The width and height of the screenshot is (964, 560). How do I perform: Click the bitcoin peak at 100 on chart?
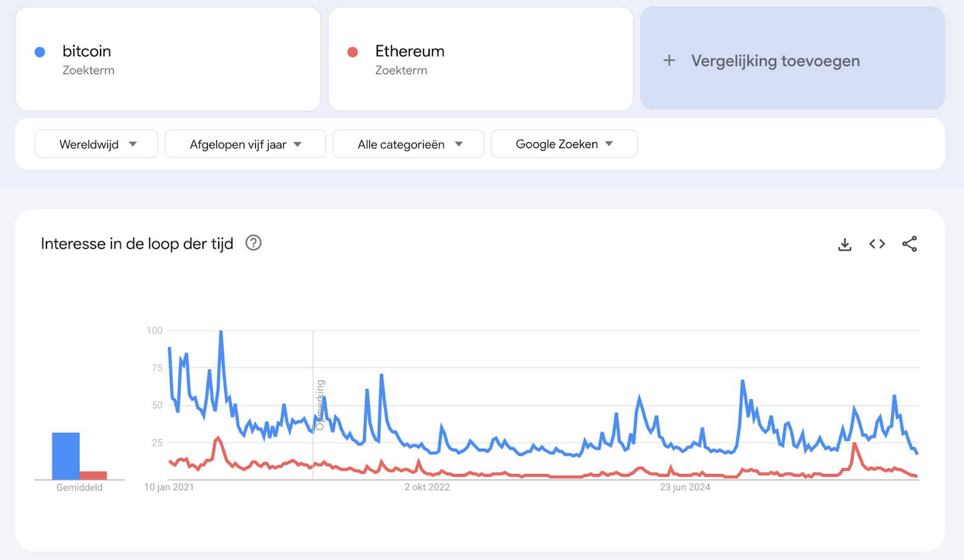[x=221, y=332]
